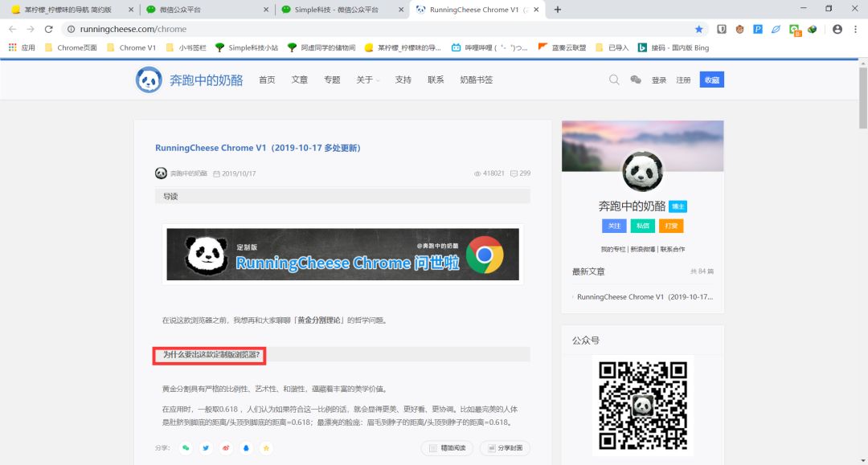Image resolution: width=868 pixels, height=465 pixels.
Task: Switch to the 某柠檬 navigation tab
Action: tap(67, 10)
